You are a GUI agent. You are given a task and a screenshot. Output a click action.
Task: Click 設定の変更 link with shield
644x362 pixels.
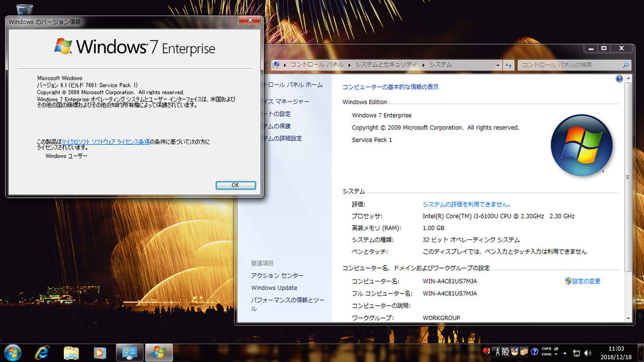pyautogui.click(x=583, y=281)
